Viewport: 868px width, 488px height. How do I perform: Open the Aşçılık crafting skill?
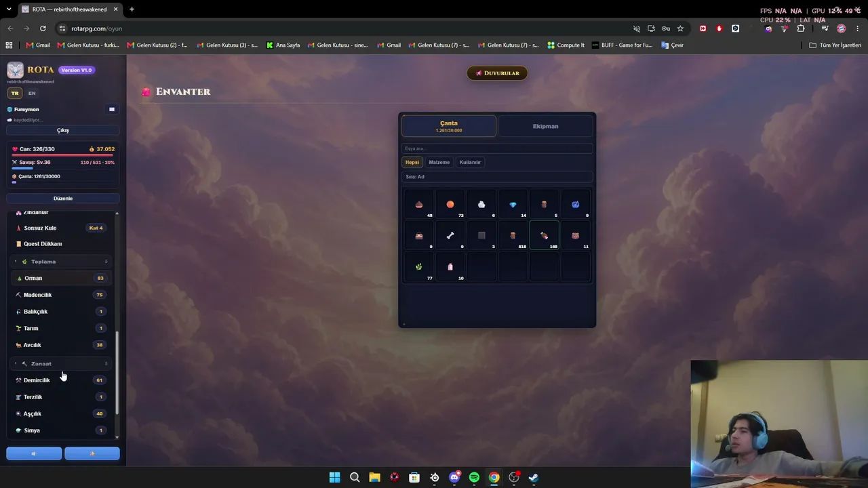point(61,413)
